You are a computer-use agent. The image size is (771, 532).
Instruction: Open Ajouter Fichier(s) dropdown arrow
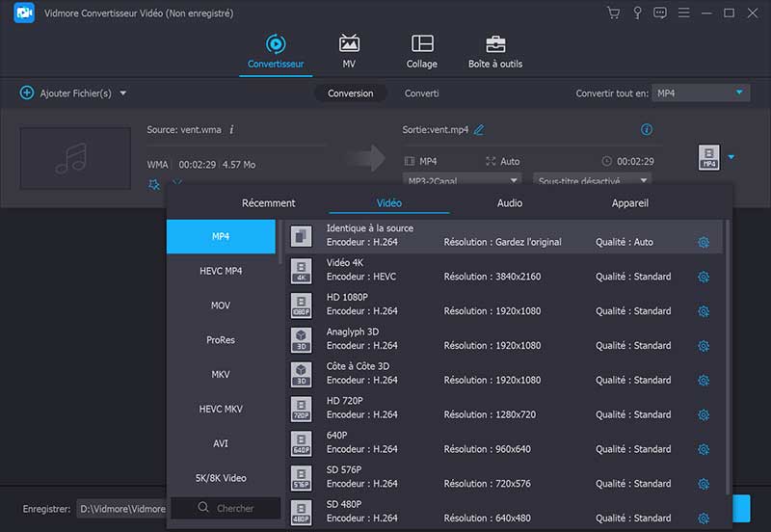[123, 93]
